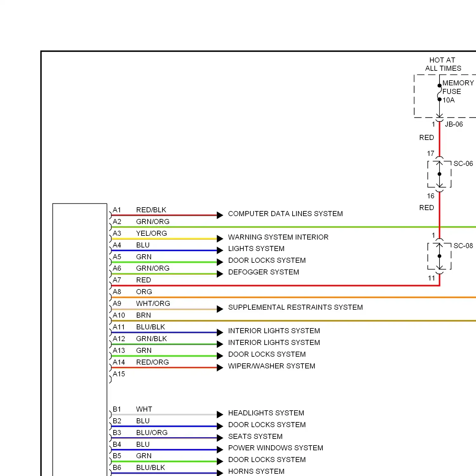Click DOOR LOCKS SYSTEM label on A5 line
Viewport: 476px width, 476px height.
[x=267, y=260]
